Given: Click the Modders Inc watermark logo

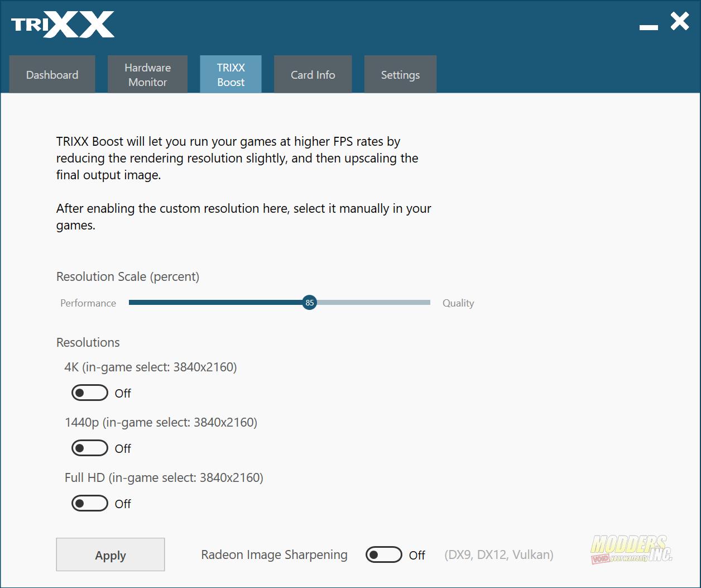Looking at the screenshot, I should click(x=631, y=548).
